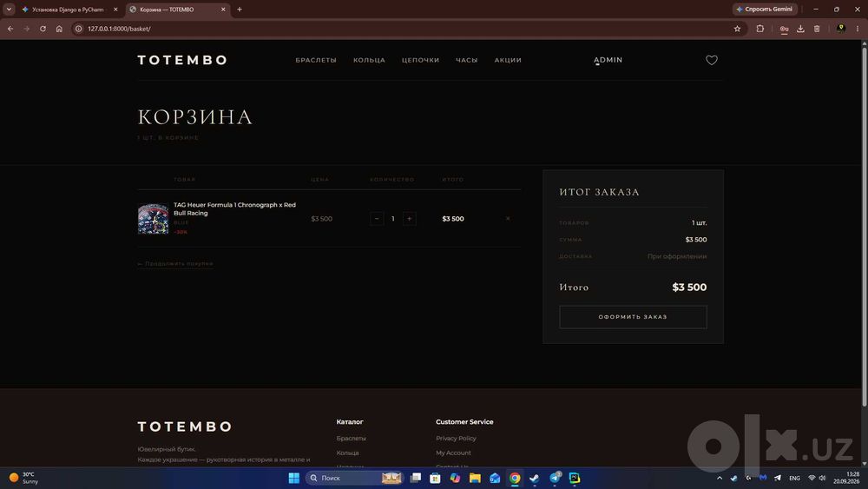Image resolution: width=868 pixels, height=489 pixels.
Task: Click the page vertical scrollbar
Action: coord(865,227)
